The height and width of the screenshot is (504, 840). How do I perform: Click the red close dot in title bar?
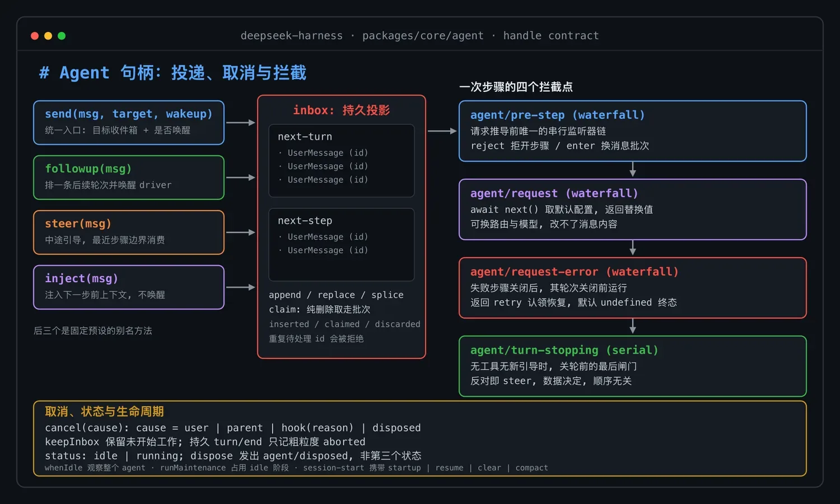pos(35,36)
